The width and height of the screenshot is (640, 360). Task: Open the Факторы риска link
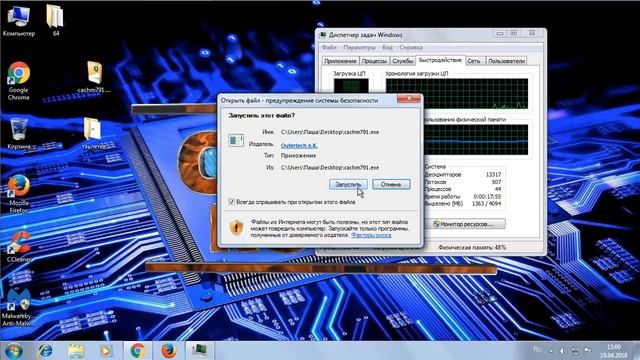[371, 235]
